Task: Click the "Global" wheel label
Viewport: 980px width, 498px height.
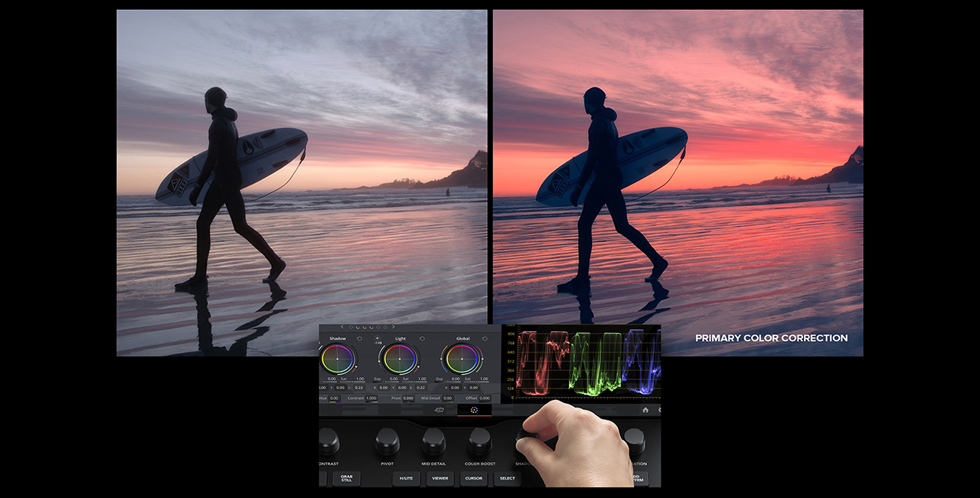Action: click(462, 338)
